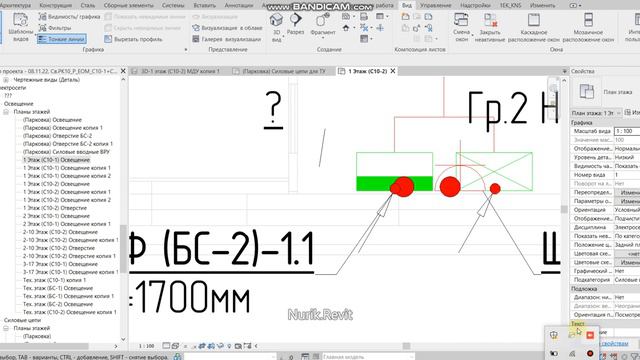Open the Render Gallery (Галерея визуализации)
The width and height of the screenshot is (640, 360).
tap(226, 39)
